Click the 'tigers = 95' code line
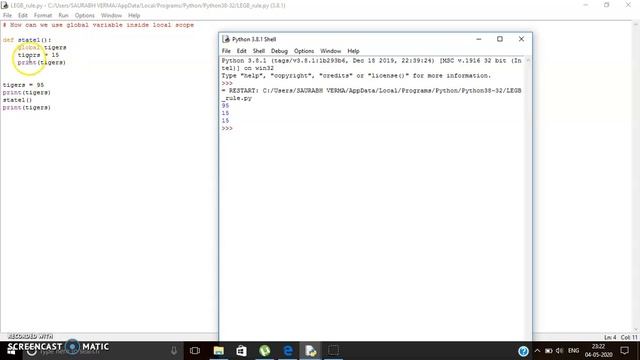The image size is (640, 360). pyautogui.click(x=23, y=85)
